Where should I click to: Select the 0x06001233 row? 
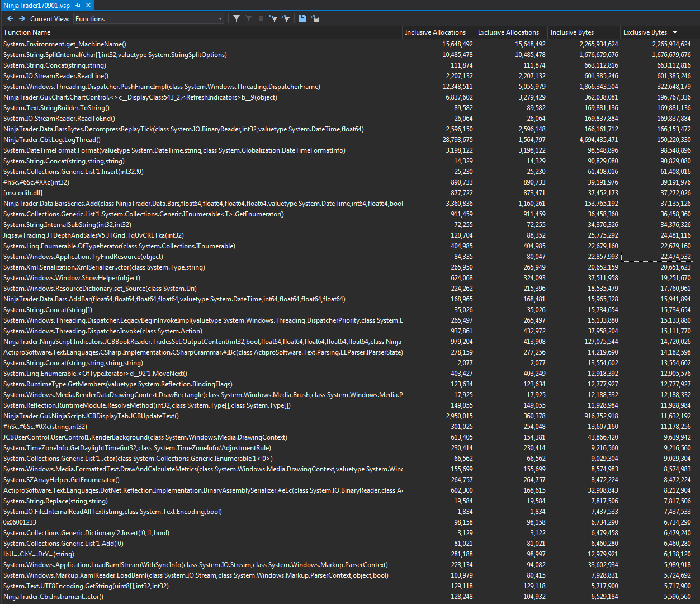point(347,522)
